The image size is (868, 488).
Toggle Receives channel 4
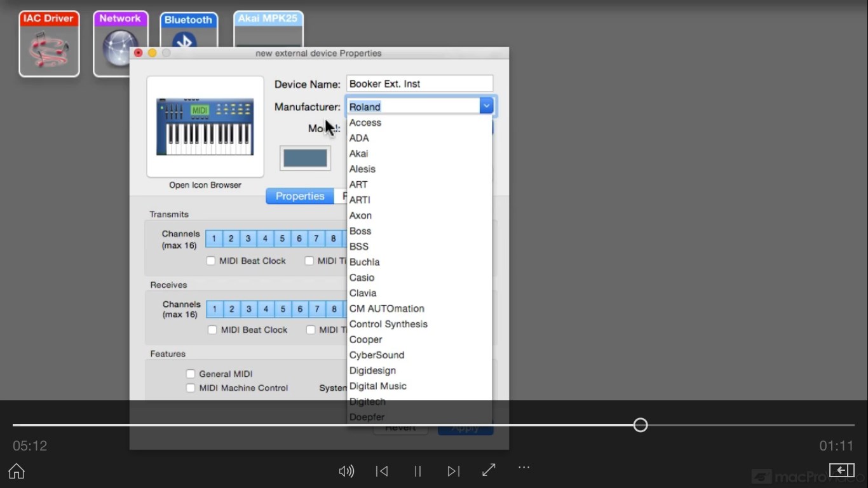coord(266,309)
